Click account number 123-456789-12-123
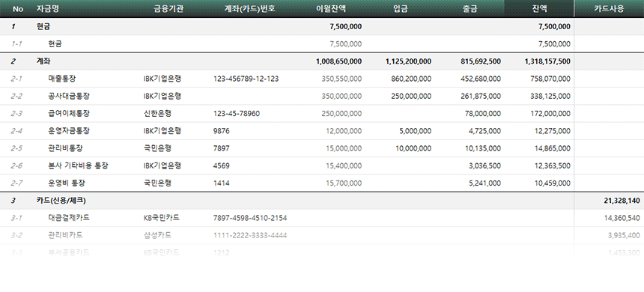The width and height of the screenshot is (644, 292). (246, 79)
